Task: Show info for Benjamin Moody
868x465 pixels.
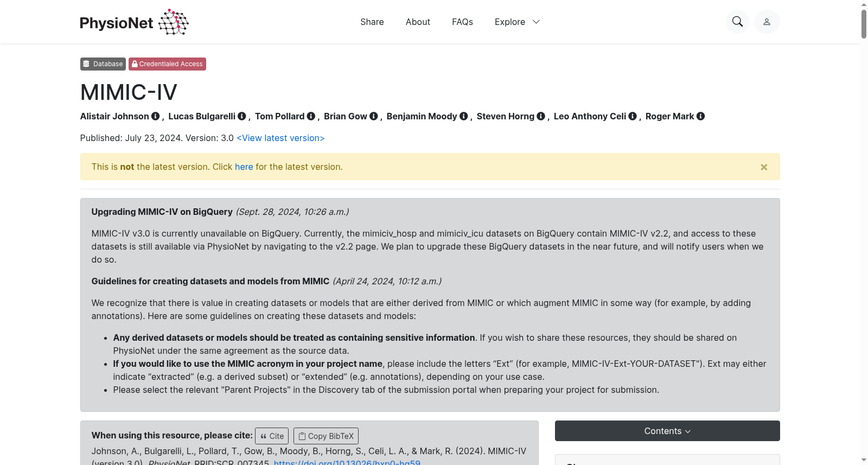Action: pyautogui.click(x=463, y=116)
